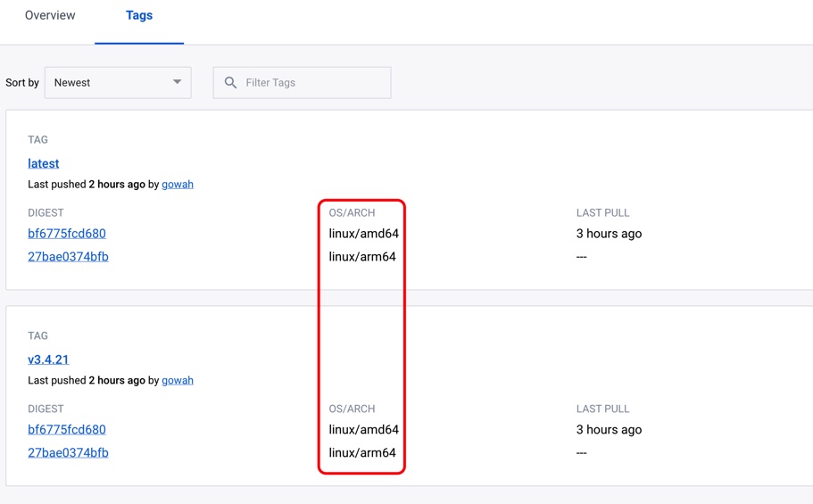Image resolution: width=813 pixels, height=504 pixels.
Task: Open digest 27bae0374bfb under v3.4.21 tag
Action: click(x=68, y=452)
